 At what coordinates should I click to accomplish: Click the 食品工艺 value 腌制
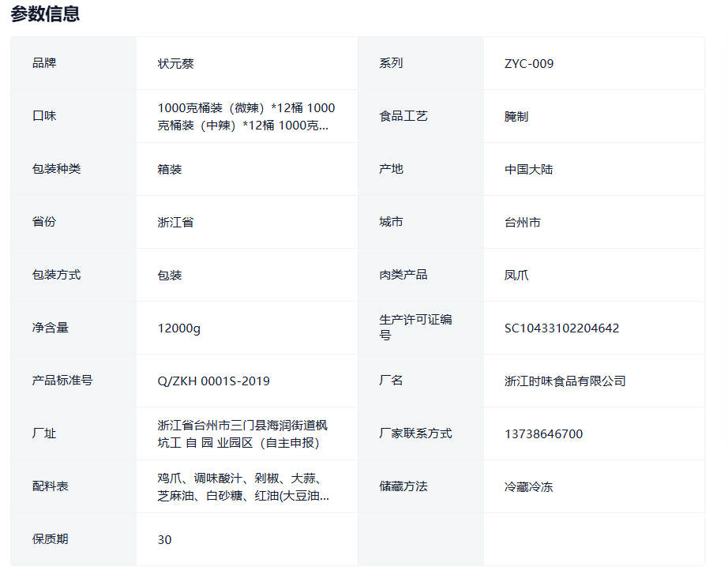[x=516, y=116]
